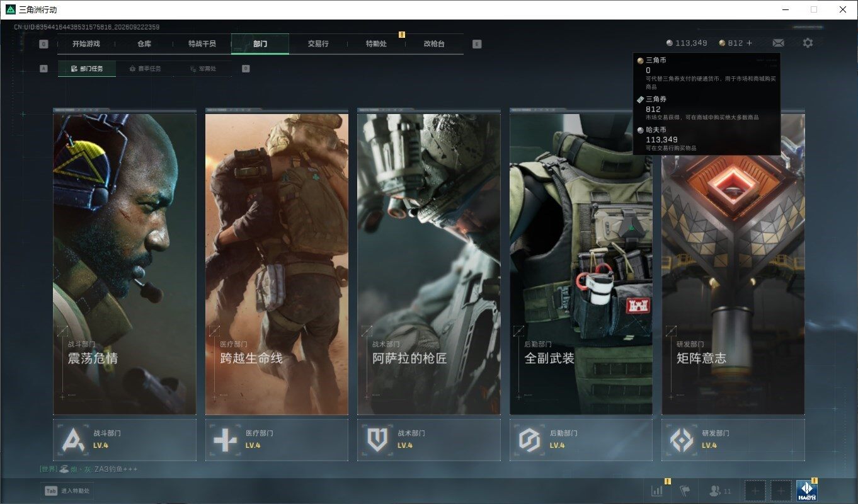Click the 三角洲行动 window title text

point(38,9)
